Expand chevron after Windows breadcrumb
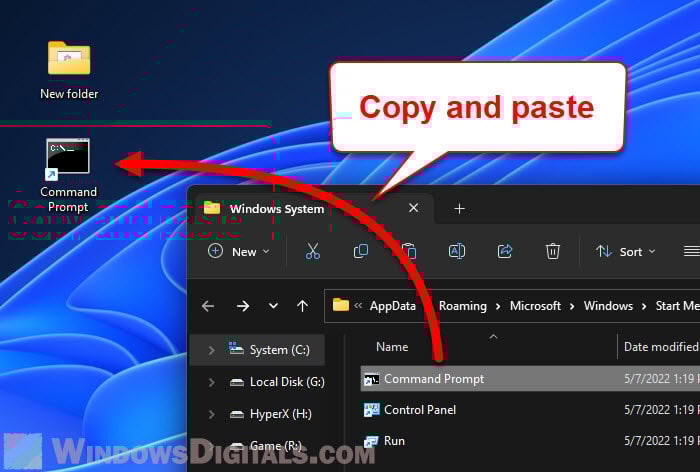 pos(644,306)
